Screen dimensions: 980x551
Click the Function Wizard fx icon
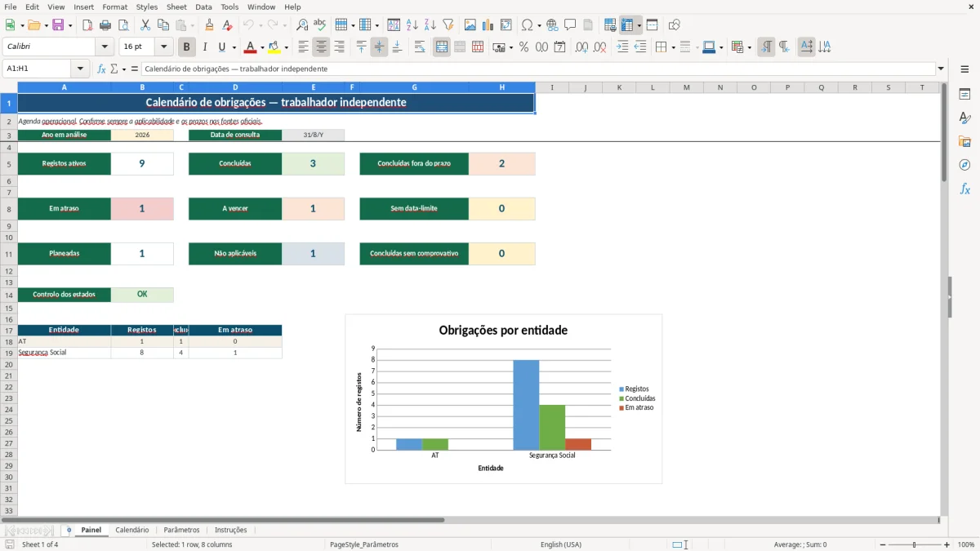102,69
